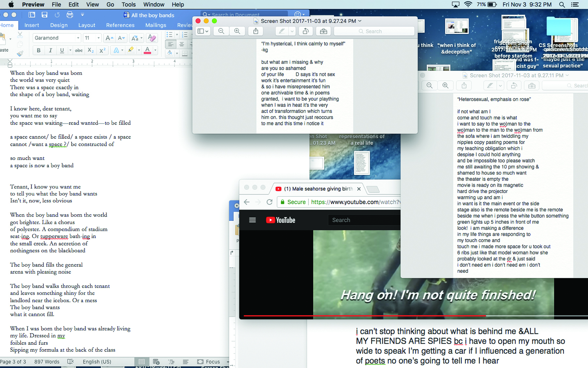Toggle Subscript formatting

click(x=90, y=50)
